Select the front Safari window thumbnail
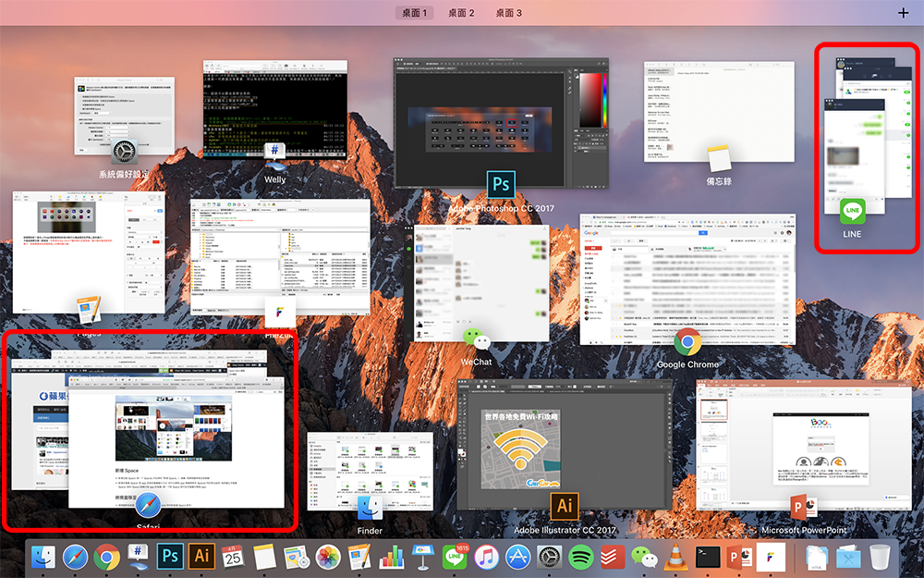 176,440
